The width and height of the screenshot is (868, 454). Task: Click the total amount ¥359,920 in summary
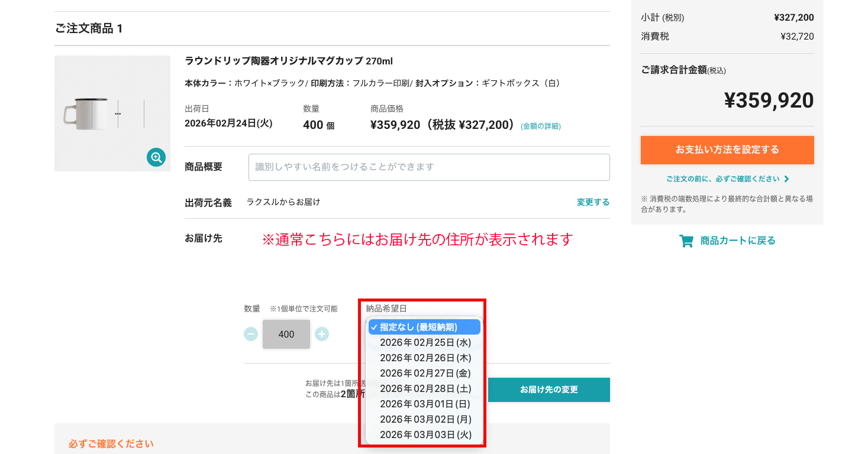(x=769, y=100)
